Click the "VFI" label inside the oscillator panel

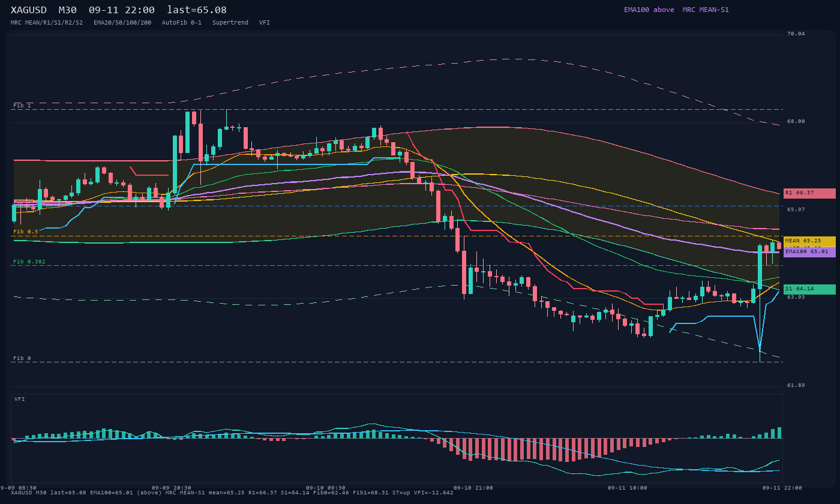pyautogui.click(x=20, y=399)
